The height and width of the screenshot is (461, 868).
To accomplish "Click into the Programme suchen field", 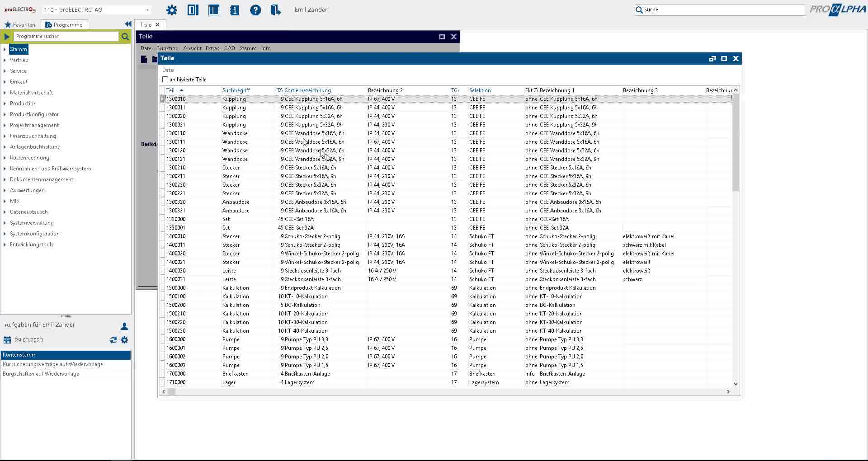I will (x=66, y=36).
